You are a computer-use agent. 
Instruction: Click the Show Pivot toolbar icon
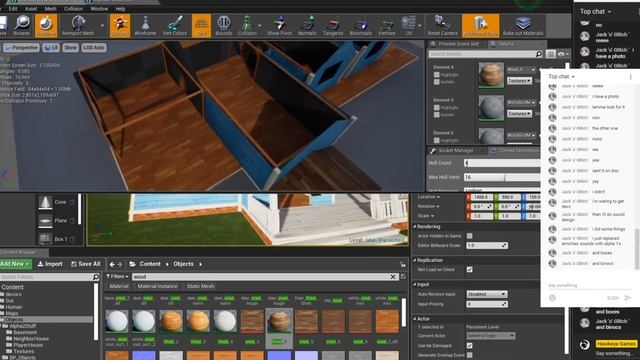click(x=279, y=25)
